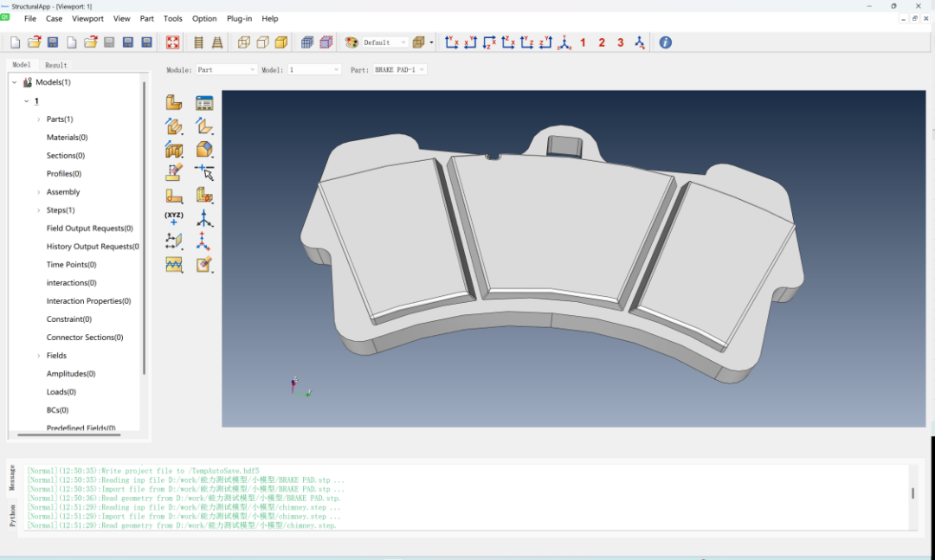The width and height of the screenshot is (935, 560).
Task: Click the model tree horizontal scrollbar
Action: [69, 434]
